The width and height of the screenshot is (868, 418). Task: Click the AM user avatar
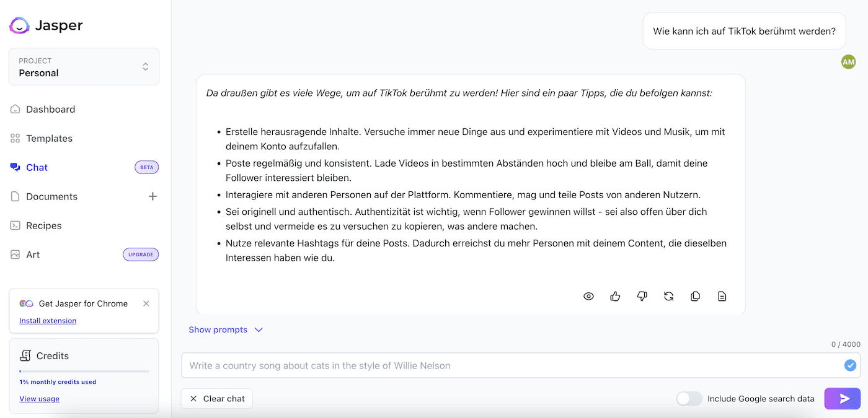click(x=848, y=62)
